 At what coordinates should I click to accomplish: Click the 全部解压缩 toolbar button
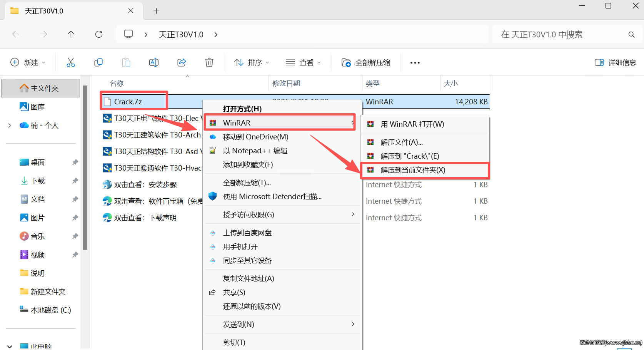pos(366,62)
